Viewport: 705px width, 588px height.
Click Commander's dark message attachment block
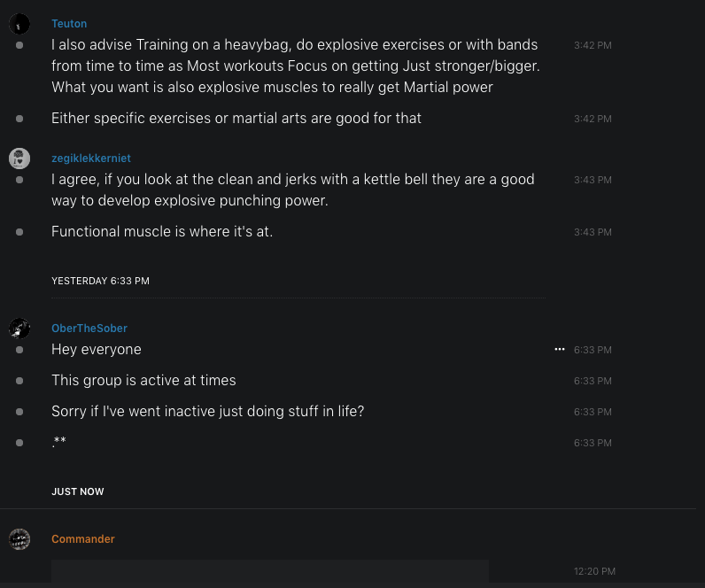[x=269, y=571]
